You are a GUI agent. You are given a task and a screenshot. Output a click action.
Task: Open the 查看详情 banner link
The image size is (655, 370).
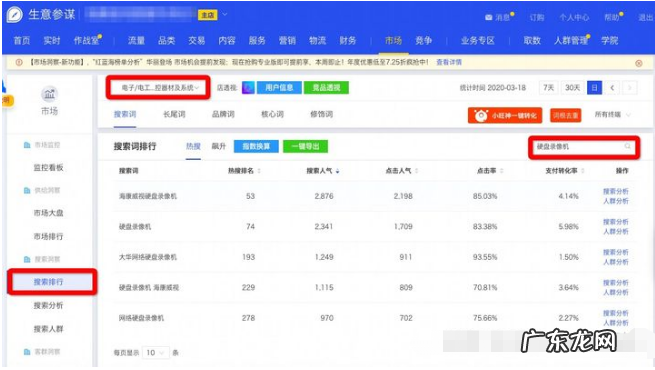coord(449,62)
